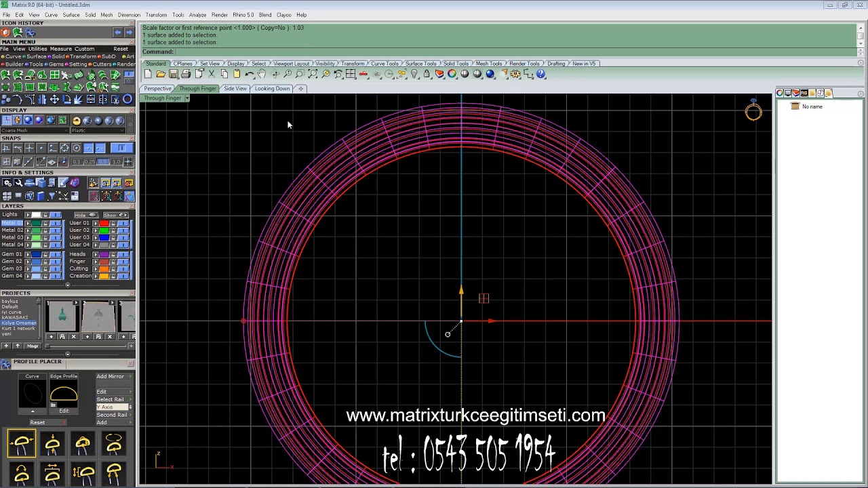Click the rotate-around profile placement icon
Screen dimensions: 868x488
pos(113,445)
